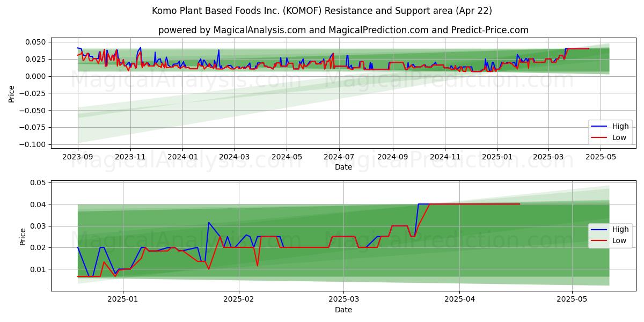Click the '2024-01' x-axis label
This screenshot has height=322, width=644.
point(182,157)
